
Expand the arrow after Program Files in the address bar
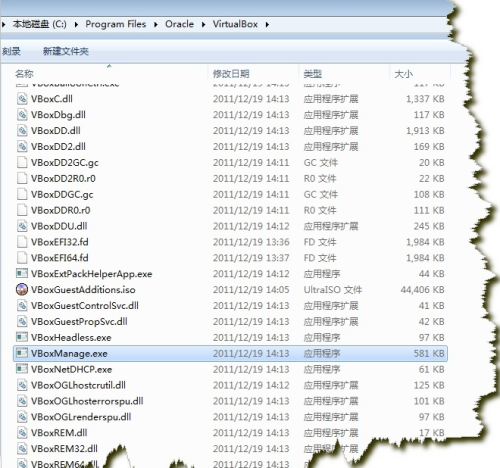point(156,24)
